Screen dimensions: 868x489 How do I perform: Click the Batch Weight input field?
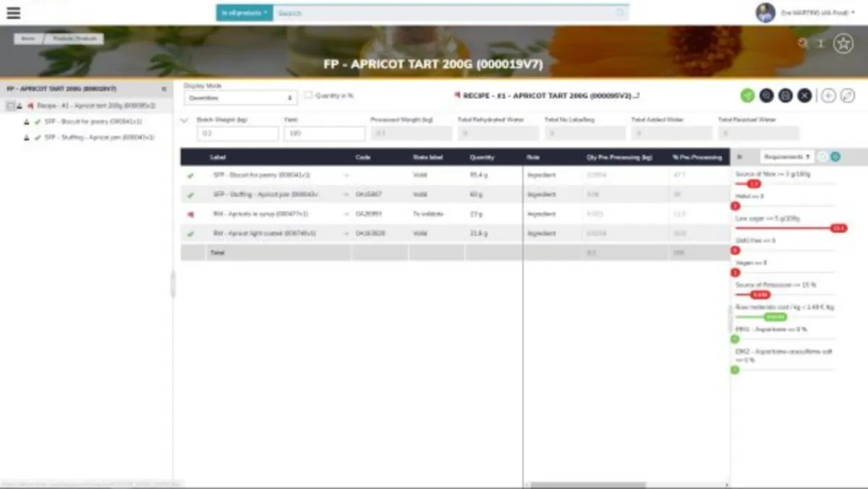pyautogui.click(x=237, y=134)
